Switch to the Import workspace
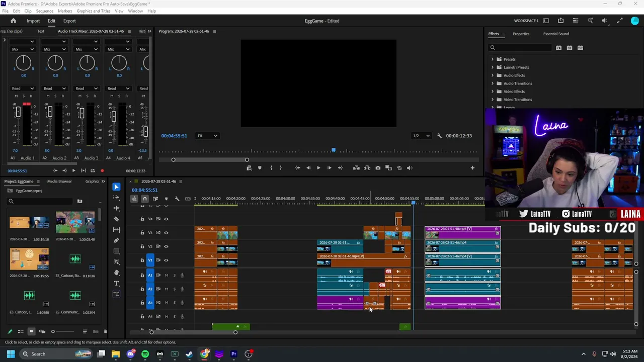The width and height of the screenshot is (644, 362). click(33, 21)
